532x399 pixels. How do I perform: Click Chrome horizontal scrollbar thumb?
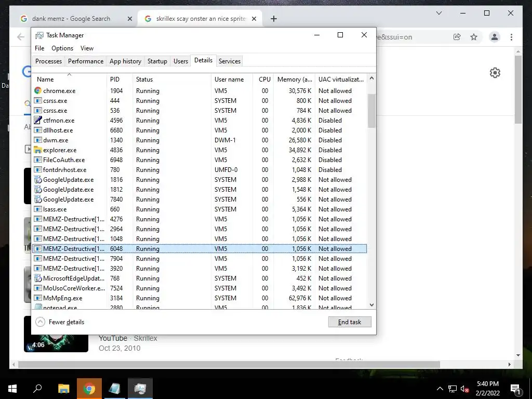coord(229,364)
